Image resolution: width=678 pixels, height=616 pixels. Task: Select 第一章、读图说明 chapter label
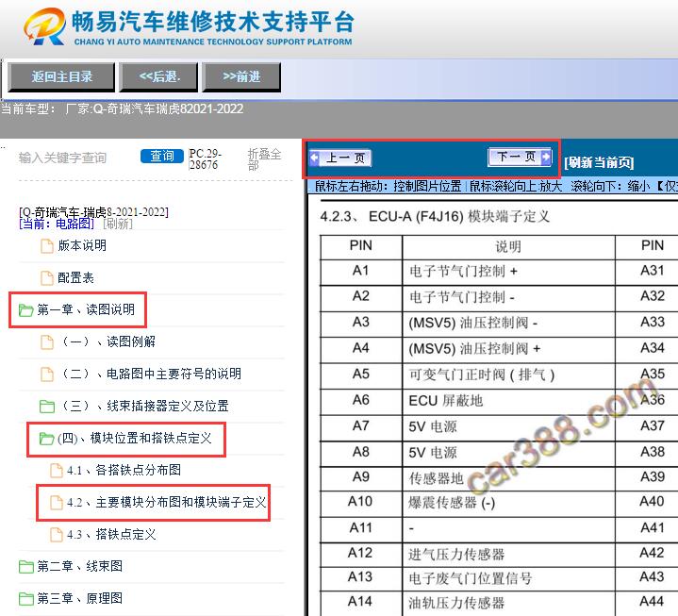click(x=86, y=309)
